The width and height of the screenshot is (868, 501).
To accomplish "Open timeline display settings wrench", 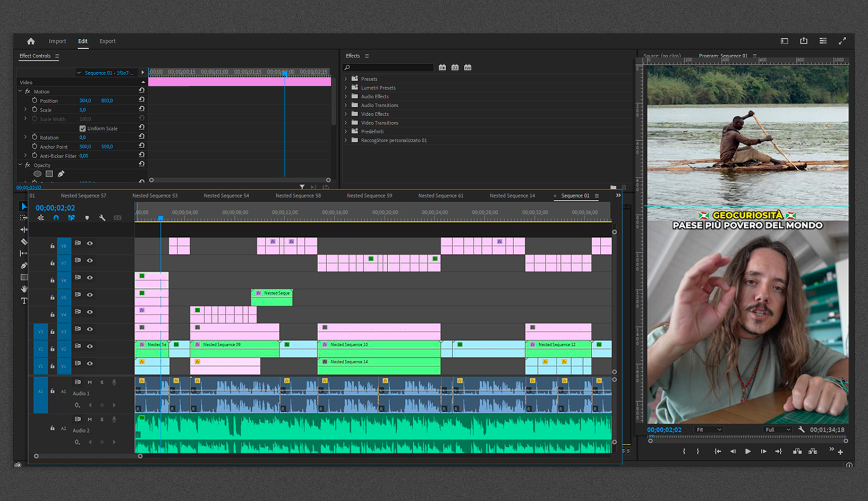I will (102, 218).
